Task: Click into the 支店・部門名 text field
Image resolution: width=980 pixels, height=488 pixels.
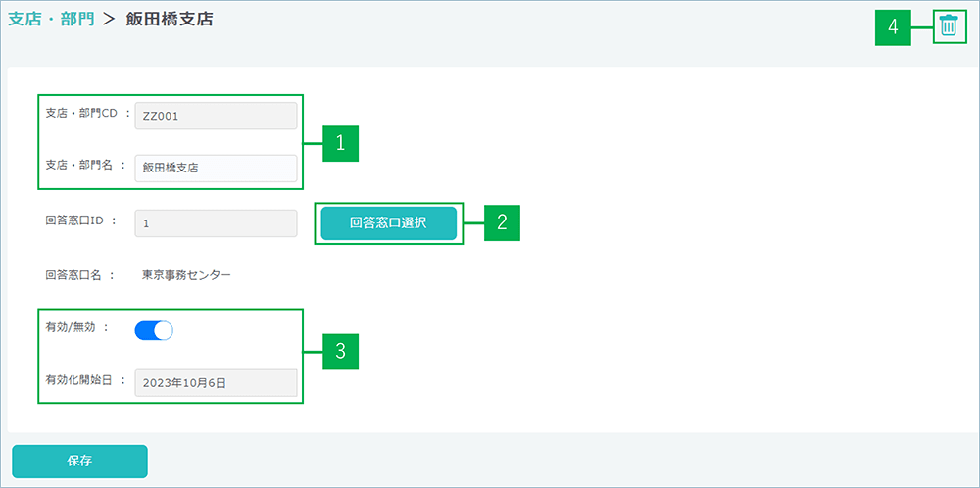Action: (x=215, y=169)
